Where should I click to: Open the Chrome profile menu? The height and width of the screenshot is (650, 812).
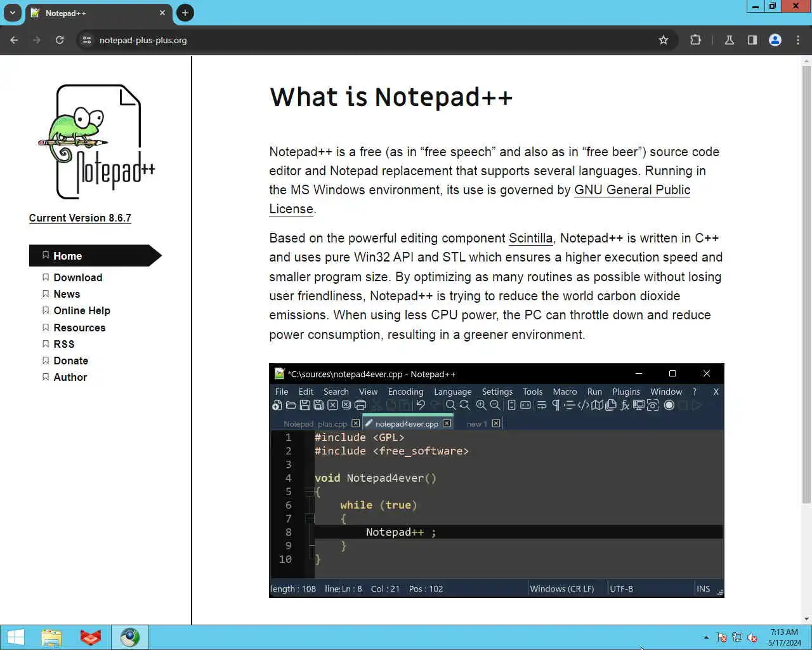[x=775, y=40]
